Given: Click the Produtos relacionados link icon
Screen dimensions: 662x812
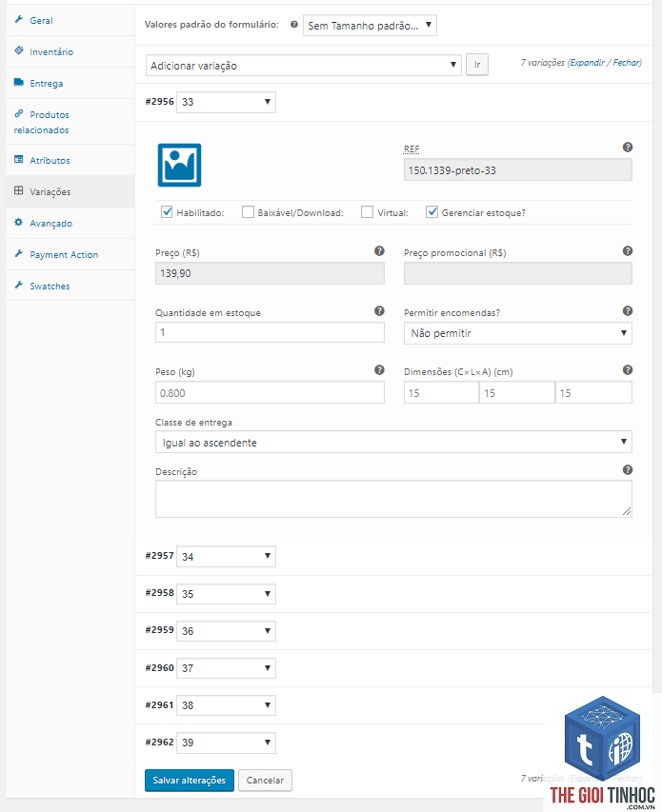Looking at the screenshot, I should [19, 113].
